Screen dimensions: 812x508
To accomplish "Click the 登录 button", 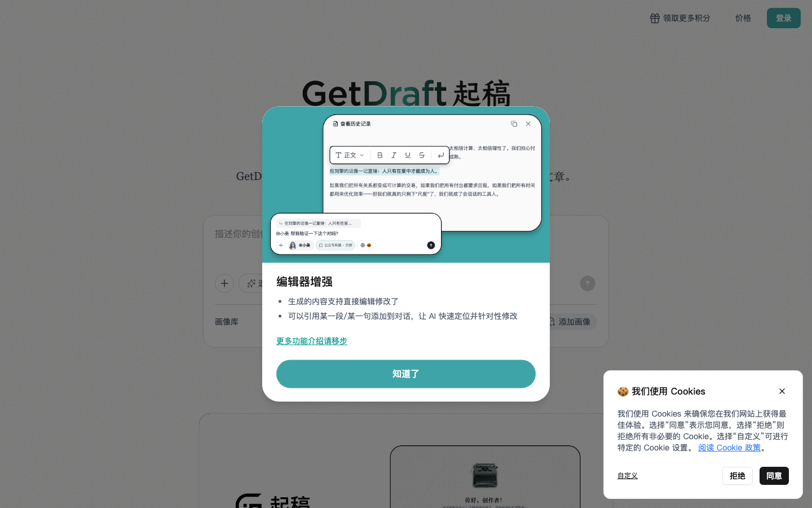I will click(x=783, y=18).
